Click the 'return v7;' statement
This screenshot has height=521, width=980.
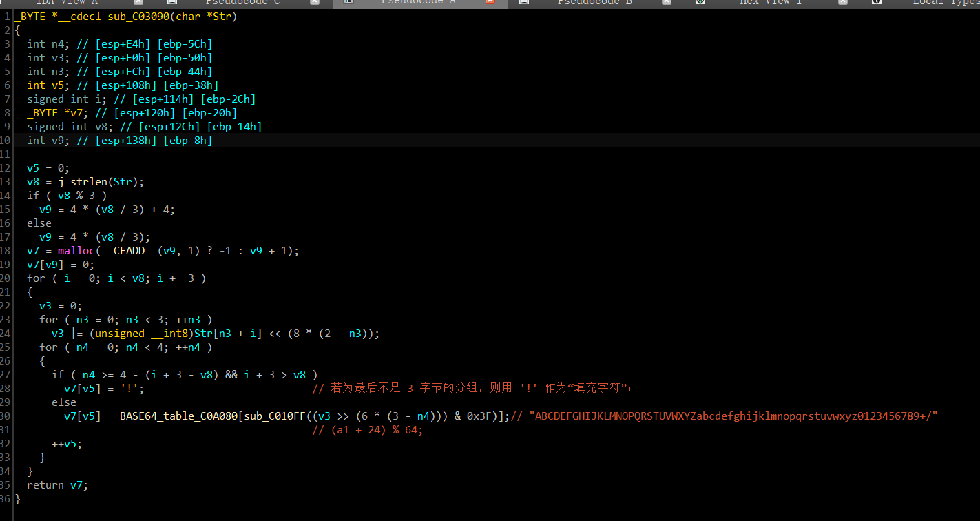[58, 485]
